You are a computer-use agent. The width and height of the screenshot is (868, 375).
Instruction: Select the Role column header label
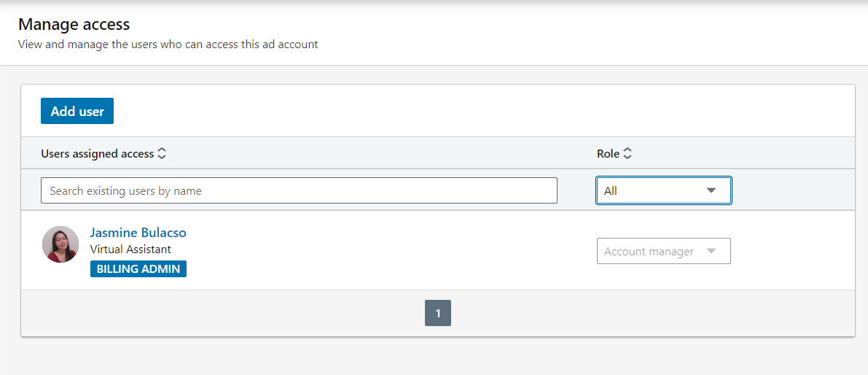pyautogui.click(x=608, y=154)
